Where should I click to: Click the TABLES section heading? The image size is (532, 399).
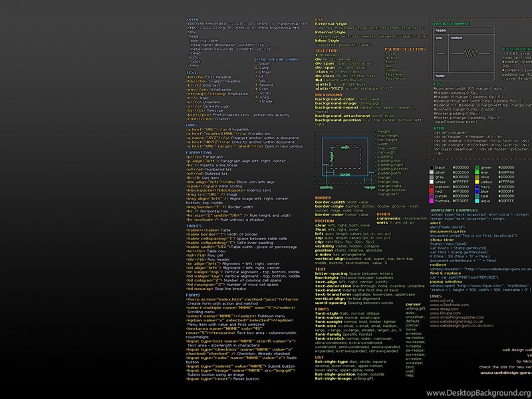(194, 226)
